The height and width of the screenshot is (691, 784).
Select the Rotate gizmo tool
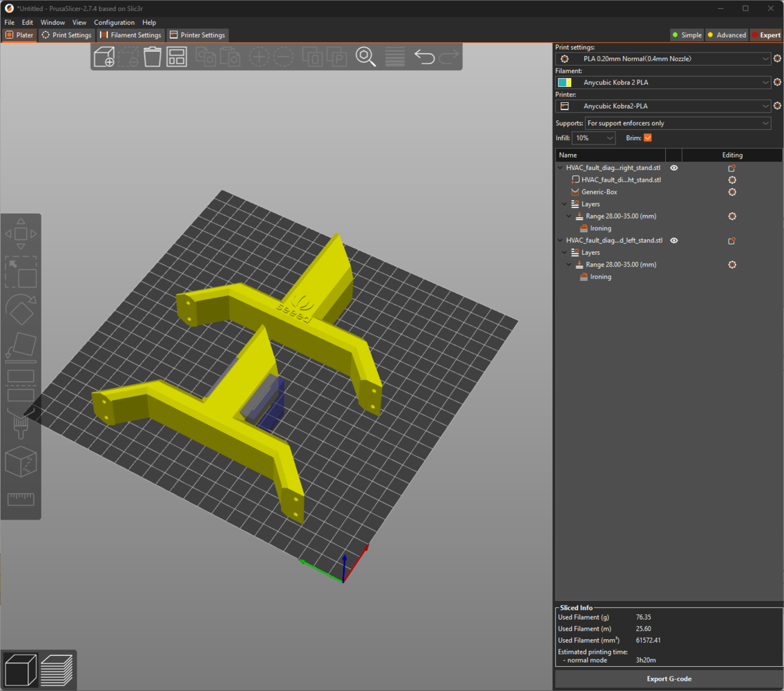click(21, 310)
